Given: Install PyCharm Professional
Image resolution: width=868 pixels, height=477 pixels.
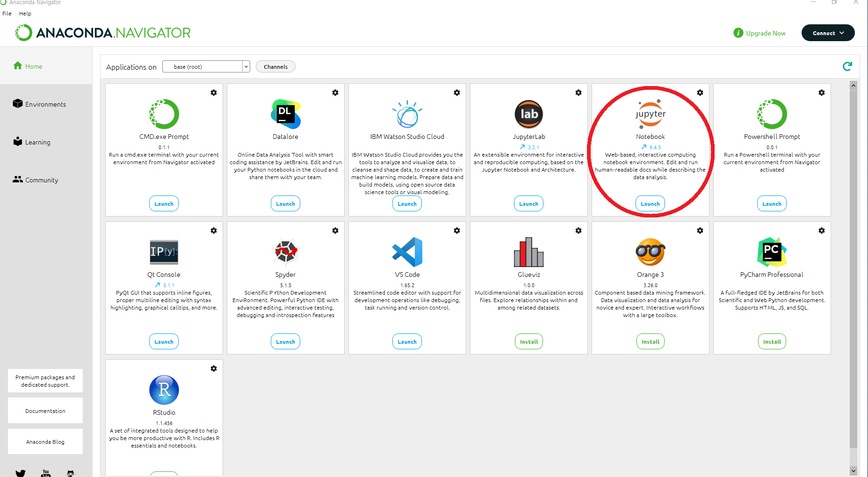Looking at the screenshot, I should point(772,341).
